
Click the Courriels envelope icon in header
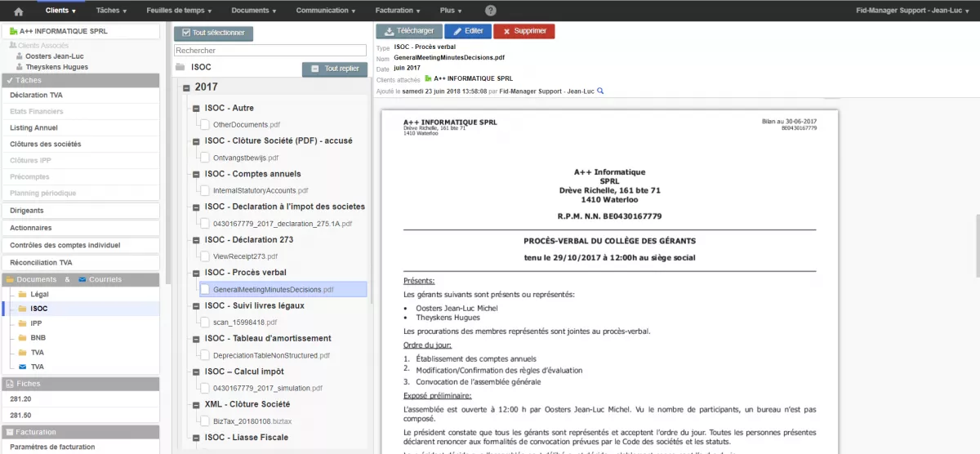82,279
